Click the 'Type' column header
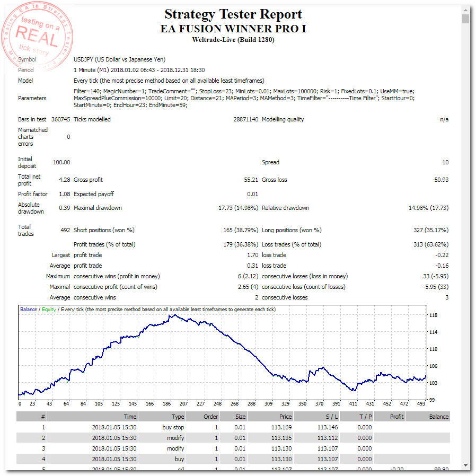Viewport: 476px width, 476px height. (162, 417)
